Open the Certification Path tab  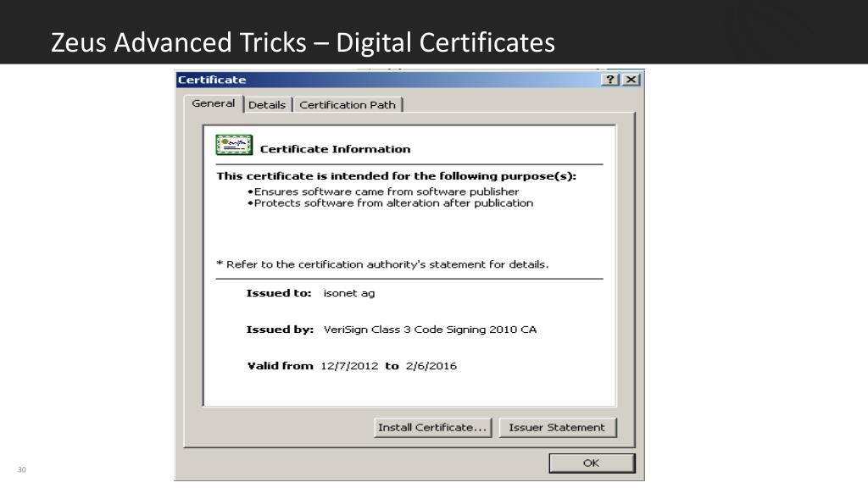(x=348, y=105)
